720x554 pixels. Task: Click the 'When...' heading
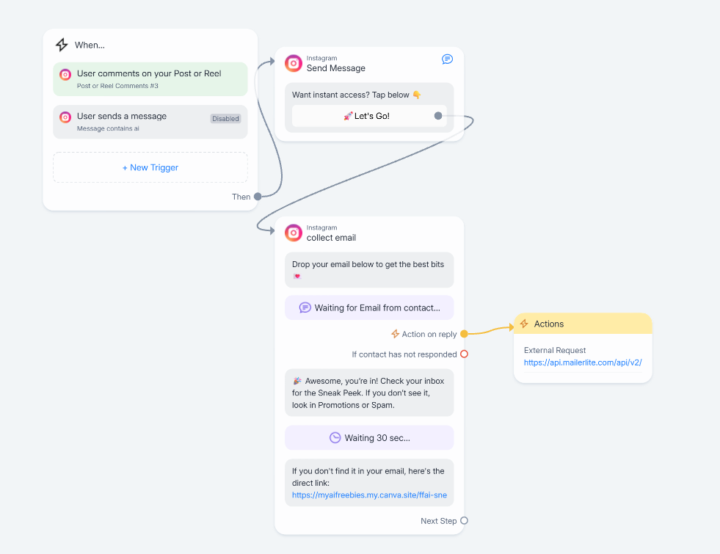click(90, 45)
